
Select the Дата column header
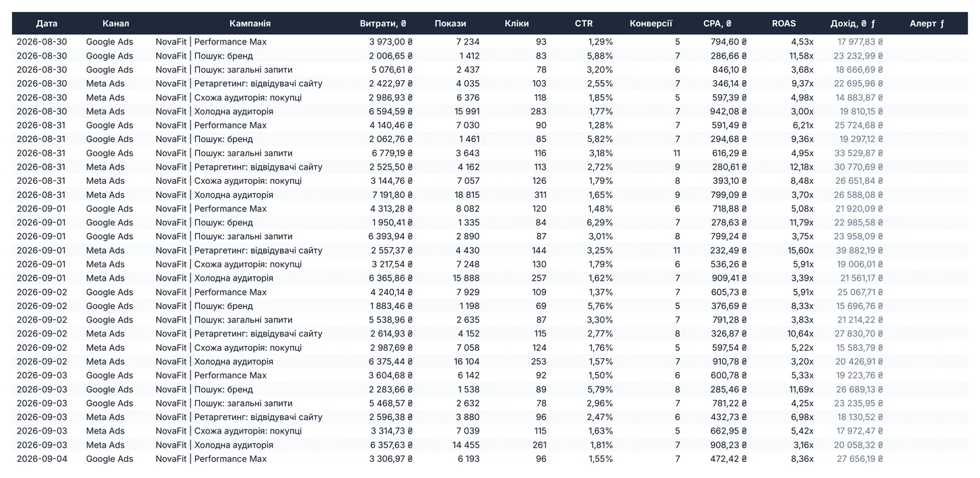click(x=46, y=24)
